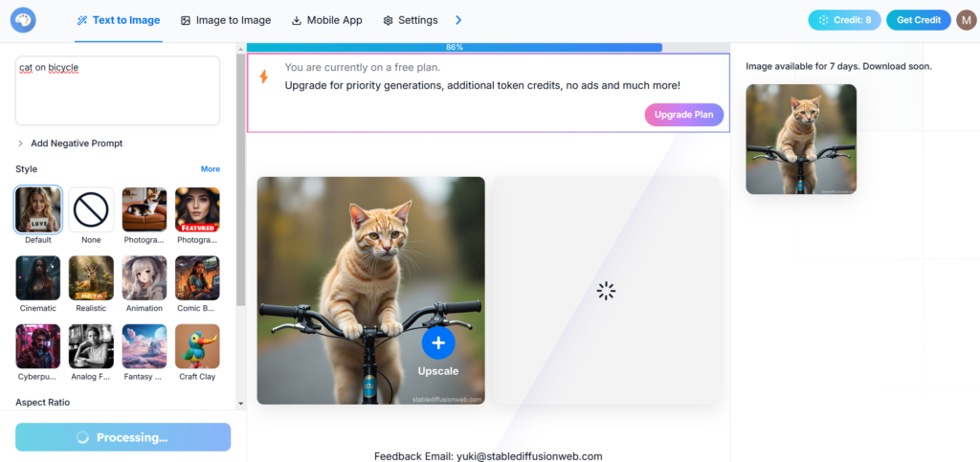Click the history cat thumbnail on right
Viewport: 980px width, 462px height.
[x=801, y=140]
